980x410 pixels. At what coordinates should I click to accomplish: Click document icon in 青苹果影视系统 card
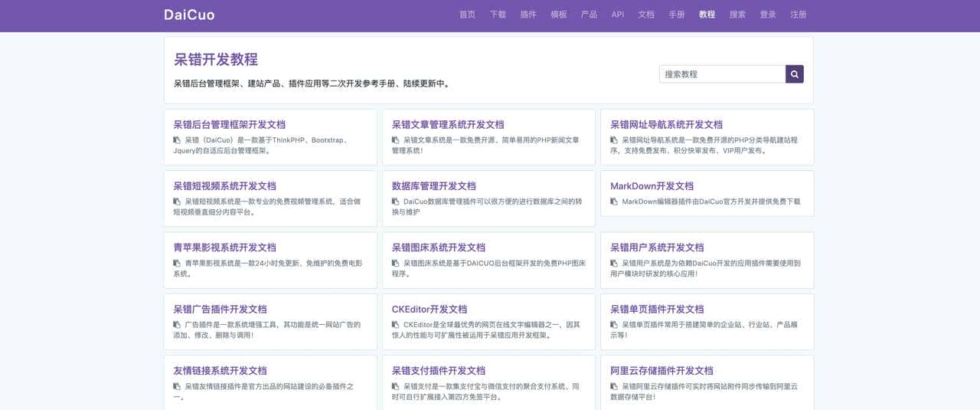point(177,263)
